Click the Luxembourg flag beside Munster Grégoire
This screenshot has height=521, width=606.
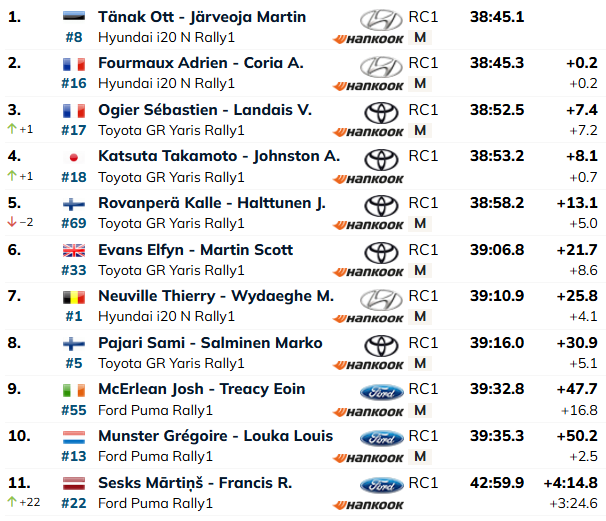tap(74, 437)
